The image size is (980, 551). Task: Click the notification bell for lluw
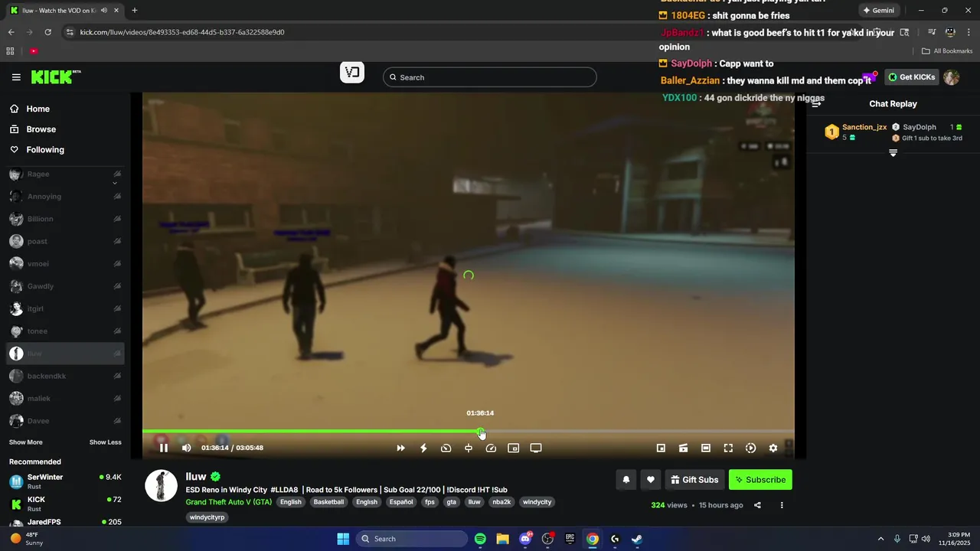(626, 480)
